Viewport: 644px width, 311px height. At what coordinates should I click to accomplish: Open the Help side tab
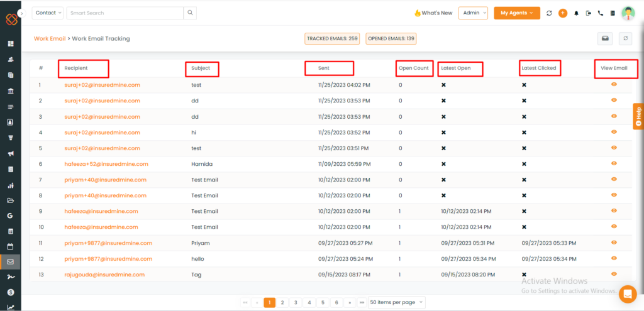point(638,116)
